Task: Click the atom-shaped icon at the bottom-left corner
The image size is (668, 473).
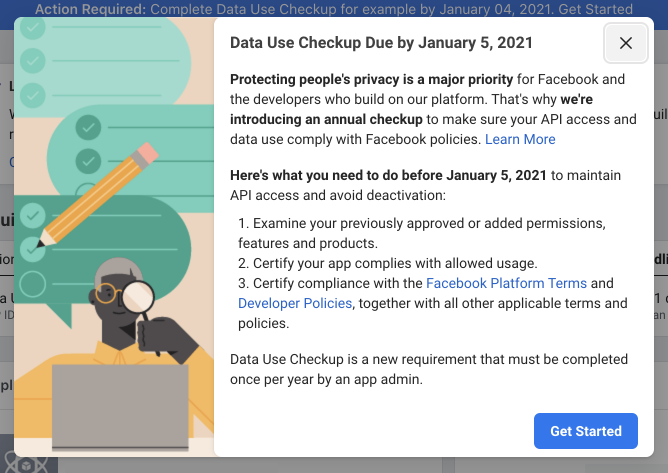Action: [x=26, y=464]
